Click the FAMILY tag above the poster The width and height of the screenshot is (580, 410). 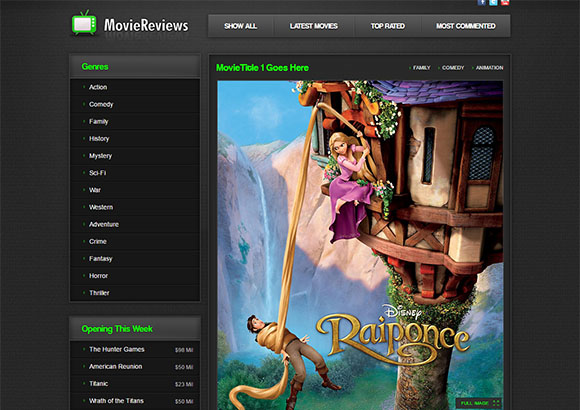pyautogui.click(x=421, y=68)
